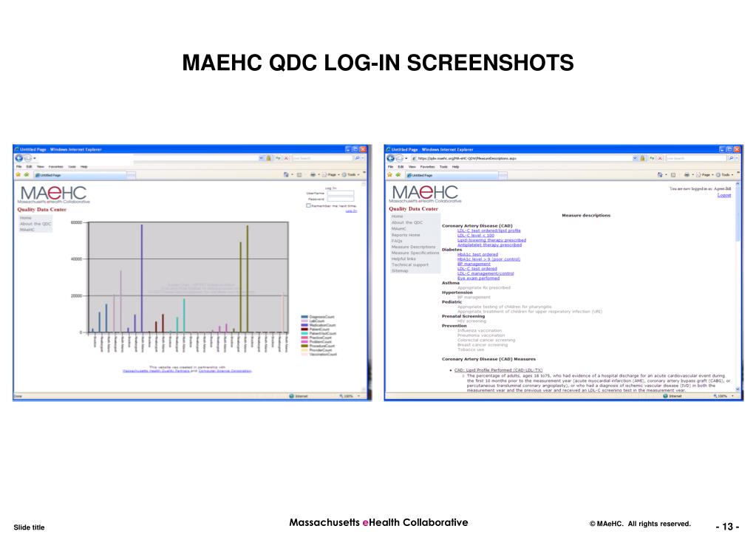Click Back arrow in right browser window
Screen dimensions: 756x540
[x=390, y=158]
